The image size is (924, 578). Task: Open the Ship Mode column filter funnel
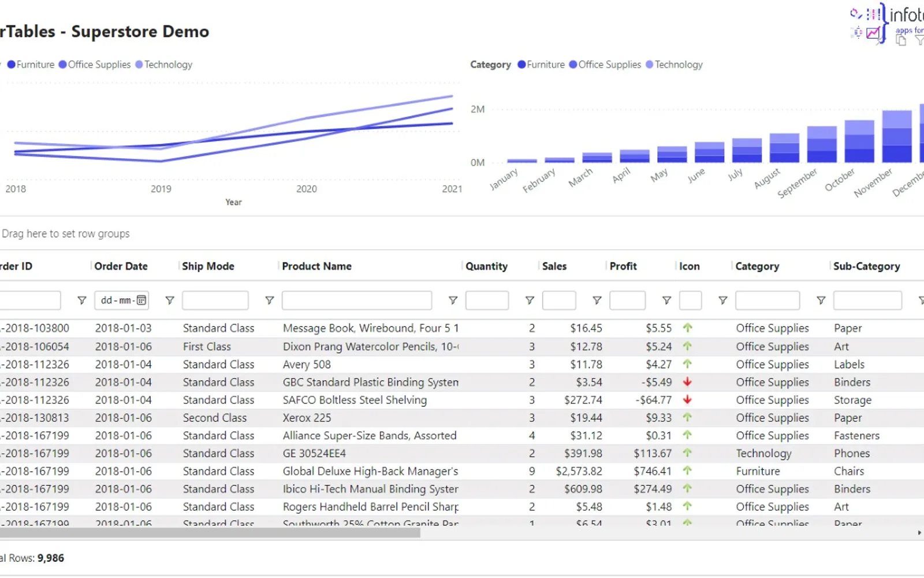click(269, 300)
